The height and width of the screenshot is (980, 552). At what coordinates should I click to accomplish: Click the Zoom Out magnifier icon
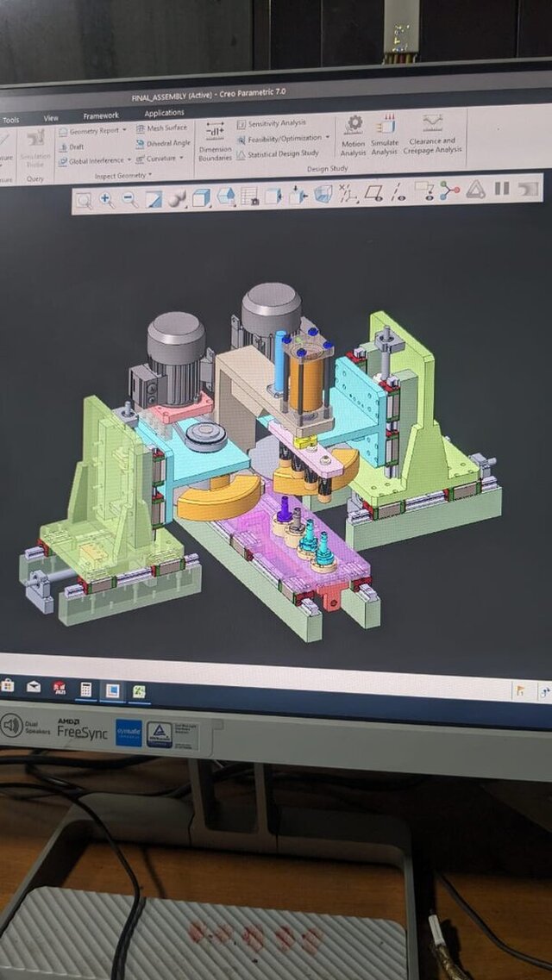[130, 200]
